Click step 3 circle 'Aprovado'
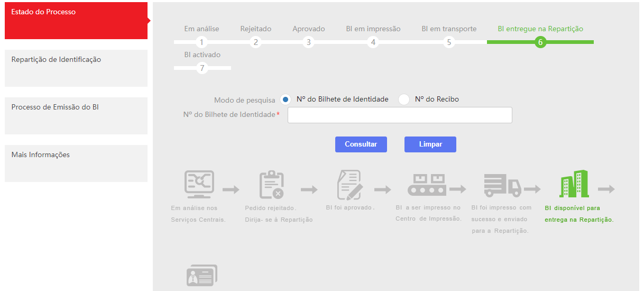Viewport: 644px width, 291px height. [309, 42]
